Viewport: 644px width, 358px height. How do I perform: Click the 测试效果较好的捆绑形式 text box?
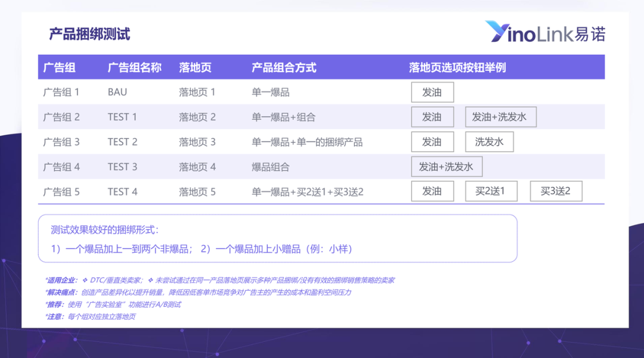pyautogui.click(x=277, y=239)
